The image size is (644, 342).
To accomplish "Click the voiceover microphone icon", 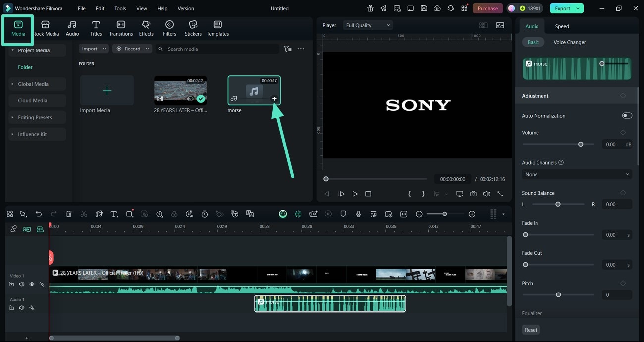I will pyautogui.click(x=358, y=214).
